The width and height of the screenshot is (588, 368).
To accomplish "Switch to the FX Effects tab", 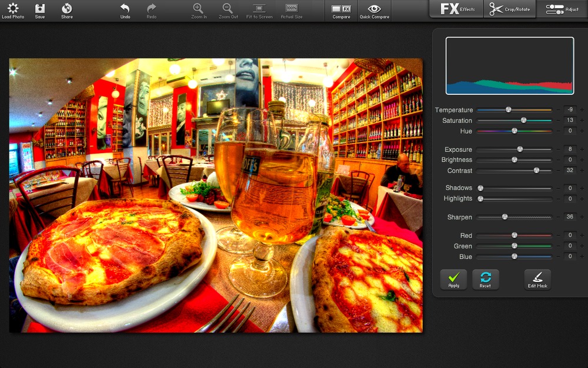I will pos(457,9).
